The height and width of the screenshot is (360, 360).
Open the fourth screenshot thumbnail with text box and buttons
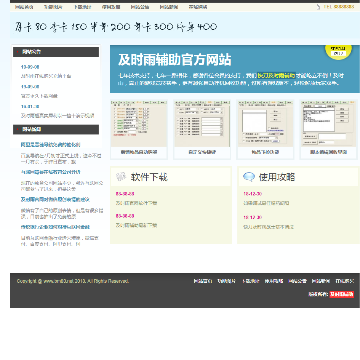click(x=328, y=123)
